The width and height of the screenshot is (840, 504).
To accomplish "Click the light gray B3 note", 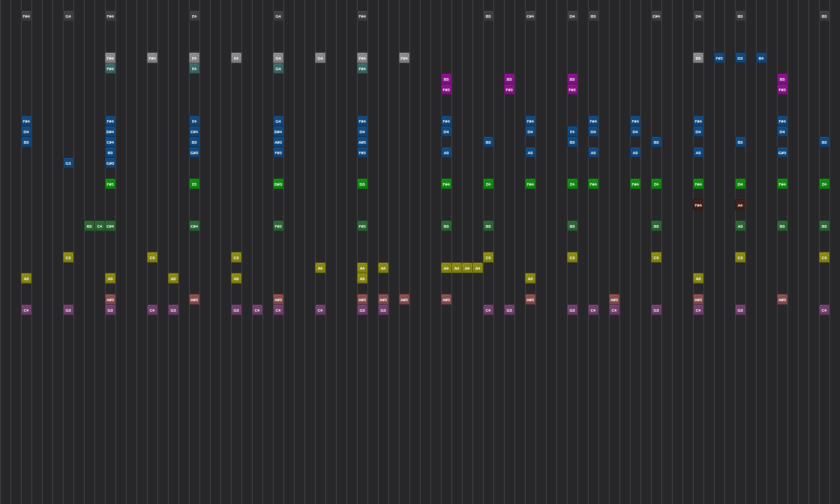I will pyautogui.click(x=698, y=58).
